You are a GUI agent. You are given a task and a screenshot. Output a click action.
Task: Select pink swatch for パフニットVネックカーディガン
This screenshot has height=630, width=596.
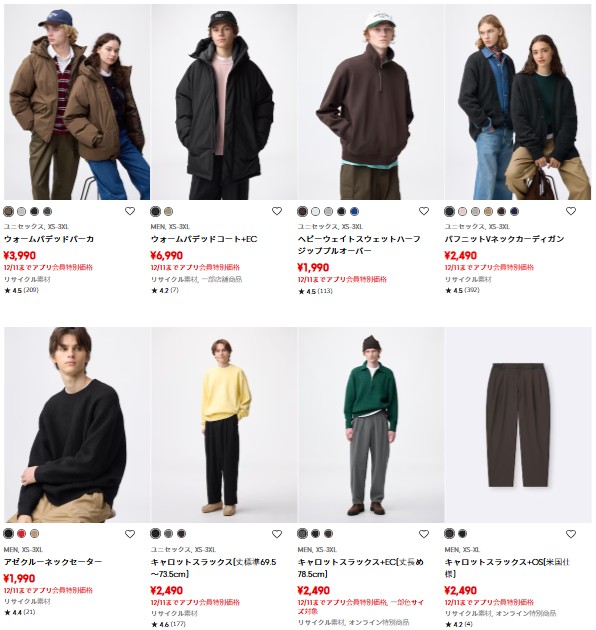pos(463,211)
